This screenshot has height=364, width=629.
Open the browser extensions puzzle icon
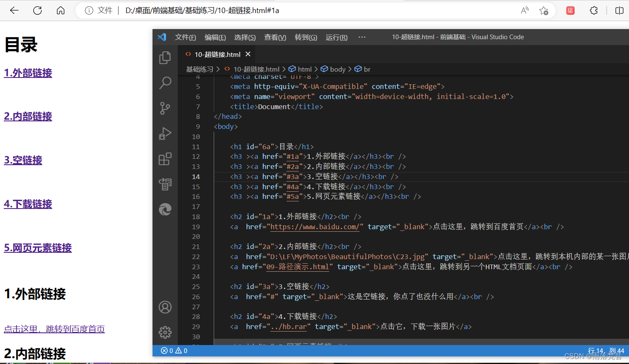point(594,11)
